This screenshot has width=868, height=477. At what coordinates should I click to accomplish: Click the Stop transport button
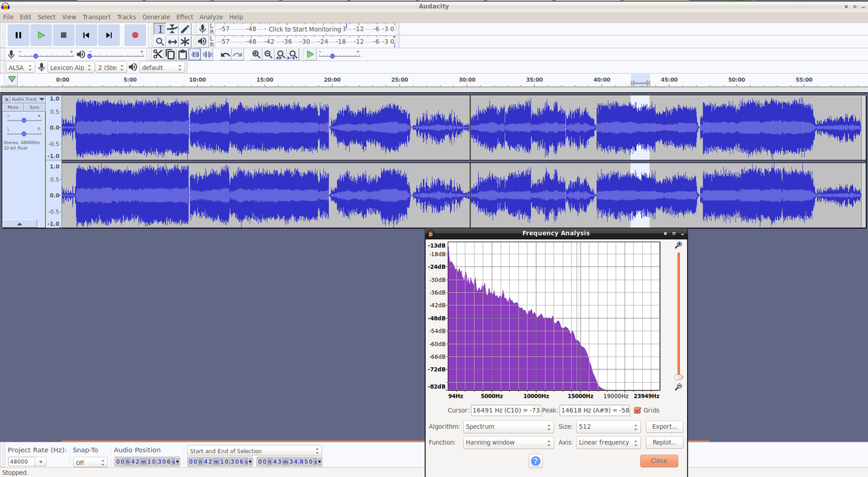[64, 35]
